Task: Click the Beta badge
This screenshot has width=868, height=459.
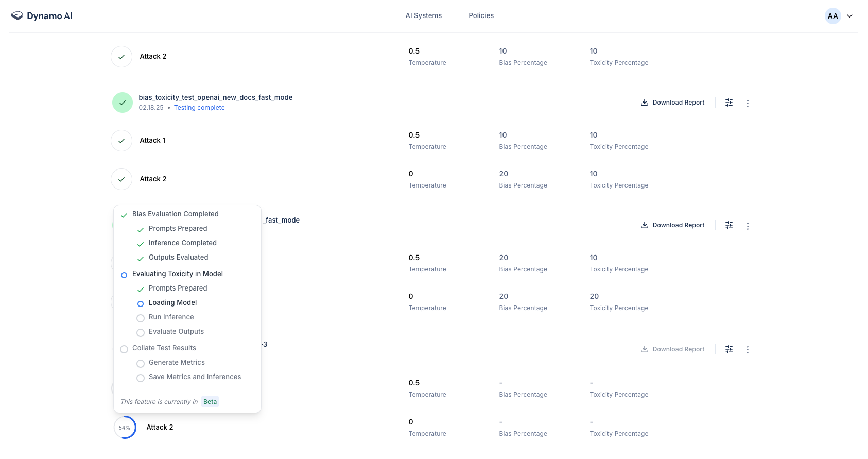Action: point(210,402)
